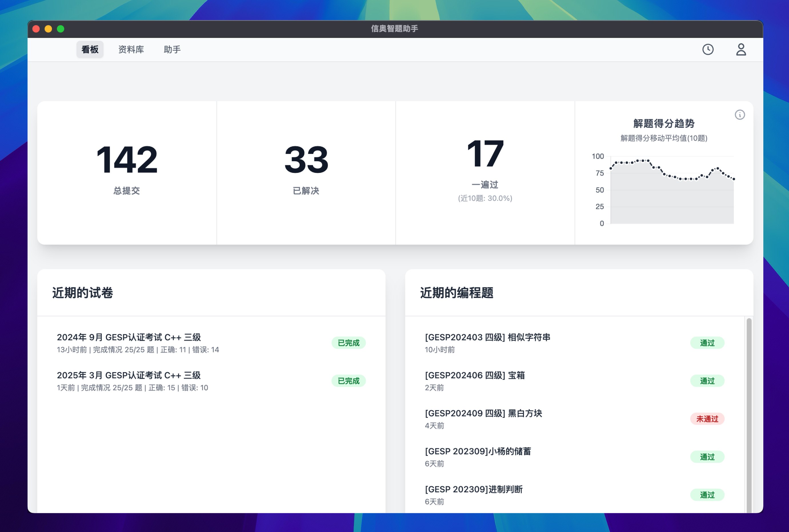The width and height of the screenshot is (789, 532).
Task: Click the chart info icon
Action: tap(740, 115)
